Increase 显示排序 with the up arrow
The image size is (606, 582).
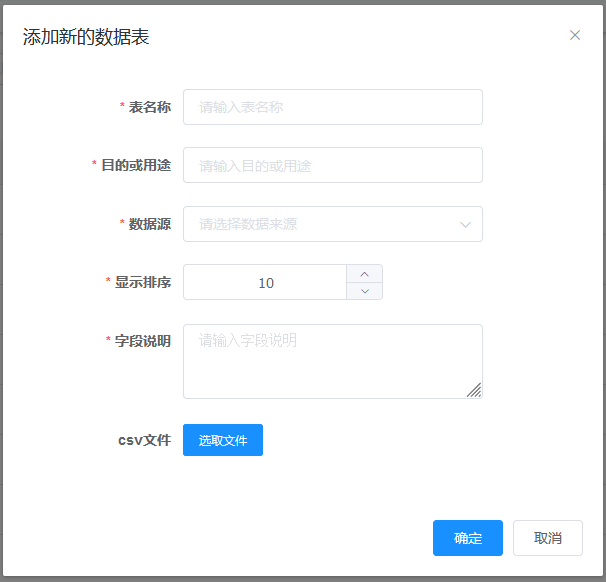pos(364,274)
